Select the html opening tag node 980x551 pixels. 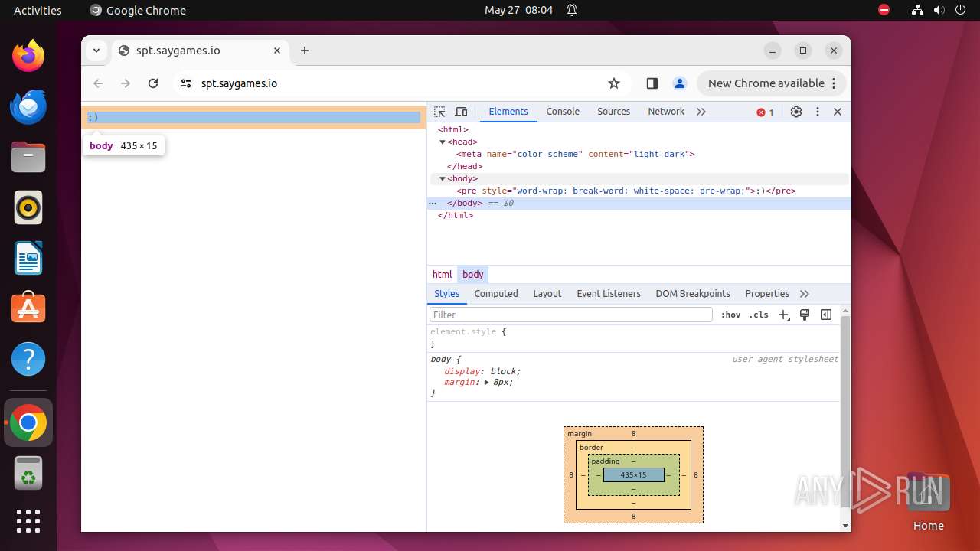[x=453, y=129]
